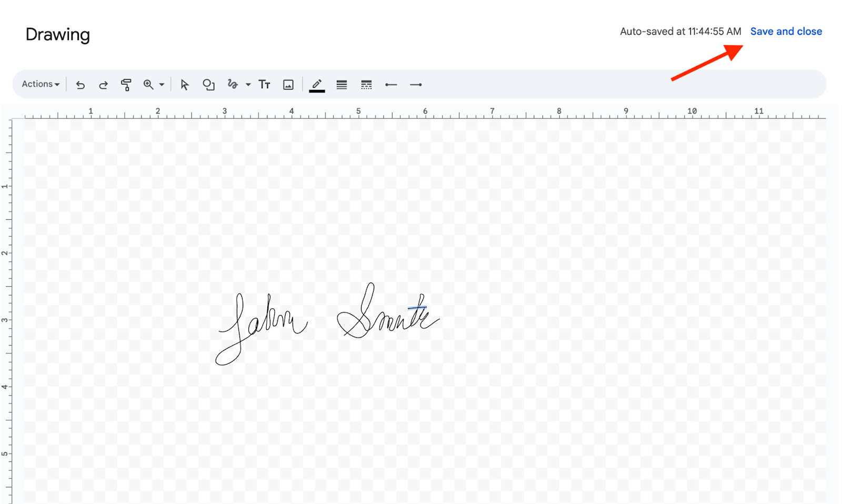Click the Undo arrow icon
The height and width of the screenshot is (504, 842).
pyautogui.click(x=81, y=85)
